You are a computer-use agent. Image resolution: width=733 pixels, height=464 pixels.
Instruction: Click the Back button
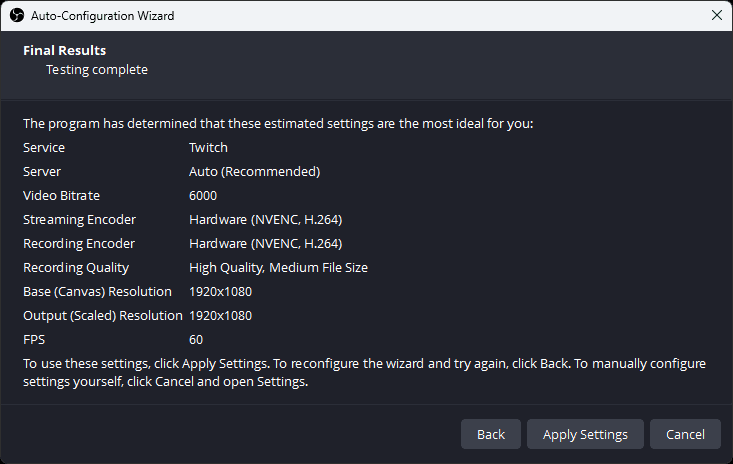[491, 434]
